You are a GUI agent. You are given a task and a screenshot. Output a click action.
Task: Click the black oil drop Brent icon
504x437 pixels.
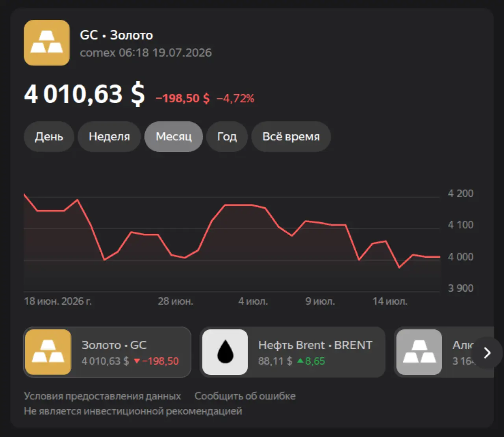point(225,352)
